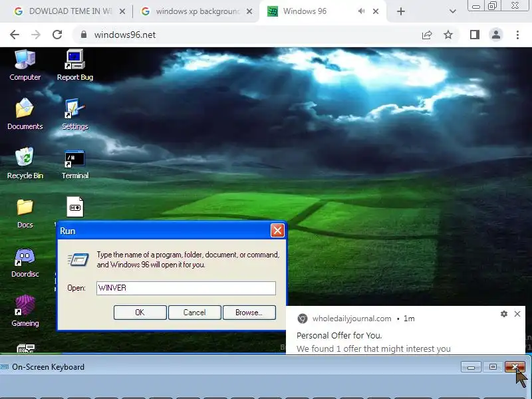
Task: Select the Windows 96 browser tab
Action: (305, 11)
